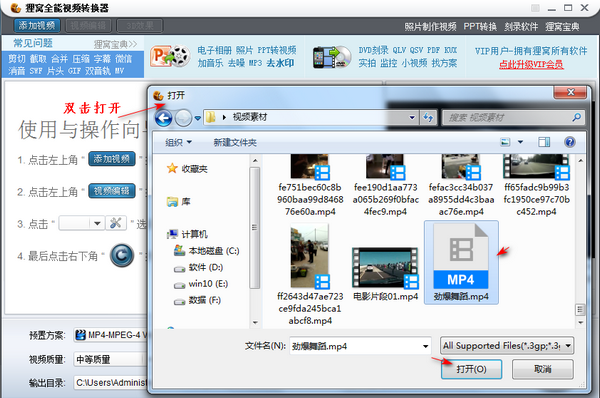Click the 搜索 视频素材 search box
Screen dimensions: 600x398
tap(513, 117)
